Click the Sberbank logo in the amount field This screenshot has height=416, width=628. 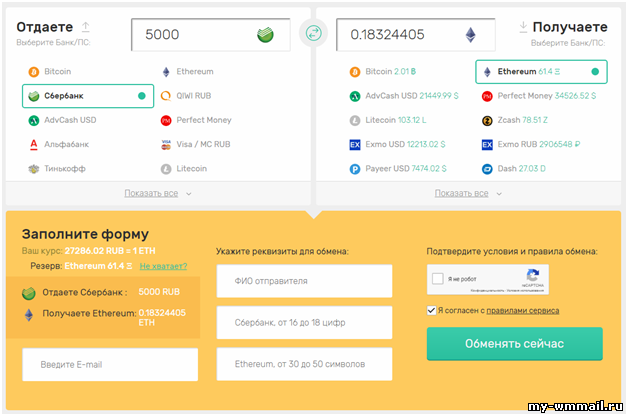pyautogui.click(x=265, y=35)
